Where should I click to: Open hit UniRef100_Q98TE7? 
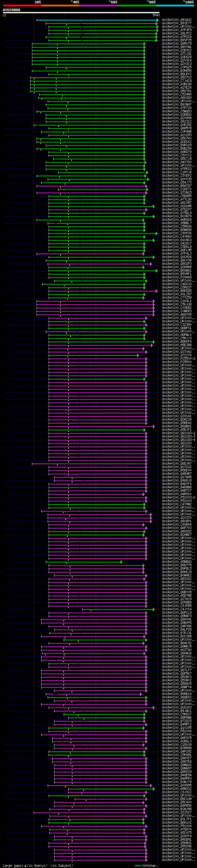176,758
